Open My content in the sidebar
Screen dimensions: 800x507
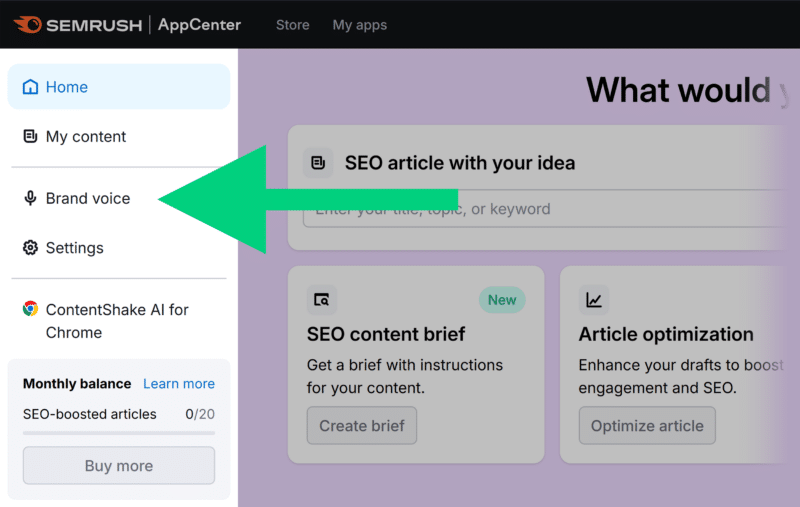[x=119, y=136]
